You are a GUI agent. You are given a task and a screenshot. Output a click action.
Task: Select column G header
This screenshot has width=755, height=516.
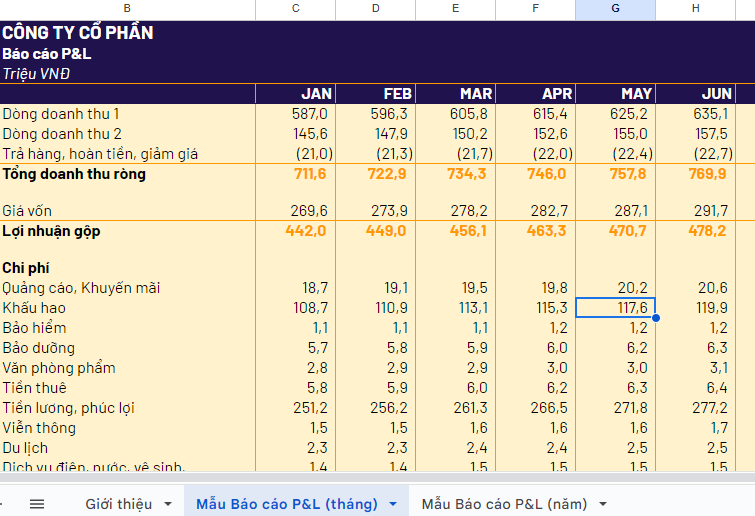click(615, 9)
